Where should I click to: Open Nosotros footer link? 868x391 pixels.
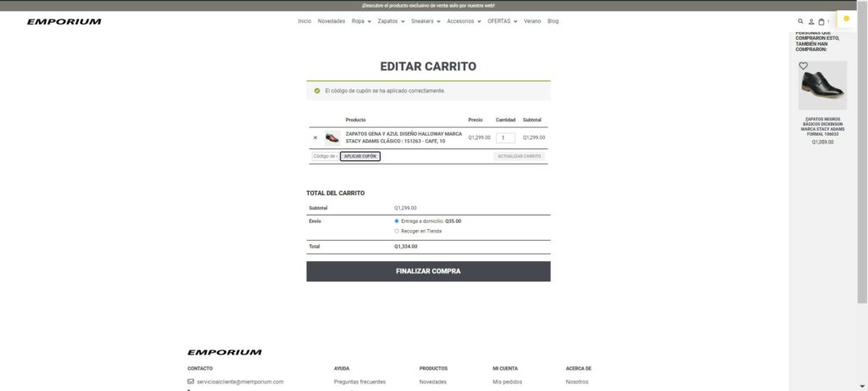tap(576, 382)
